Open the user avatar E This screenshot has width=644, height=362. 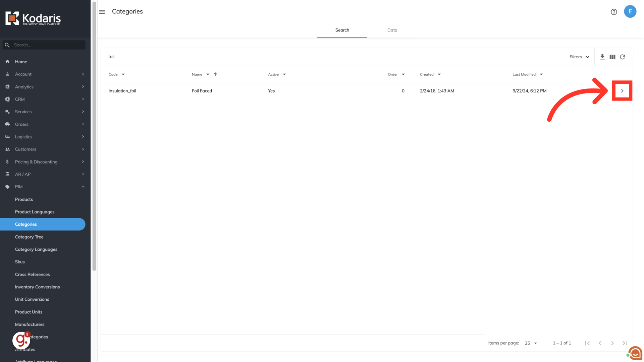click(x=630, y=11)
